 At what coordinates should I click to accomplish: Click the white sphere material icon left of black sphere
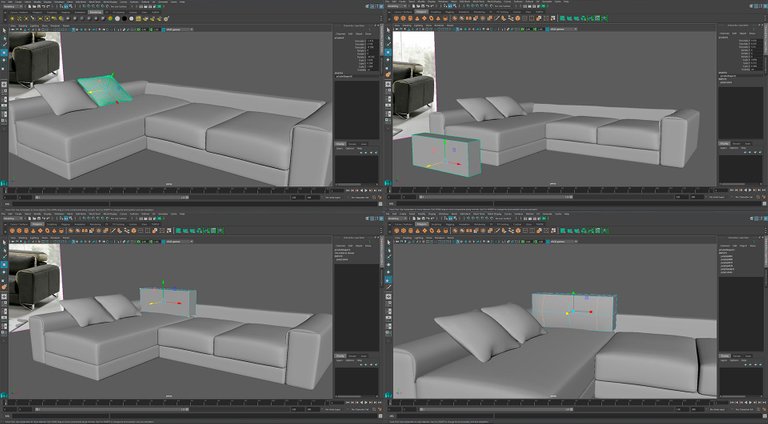pyautogui.click(x=117, y=19)
